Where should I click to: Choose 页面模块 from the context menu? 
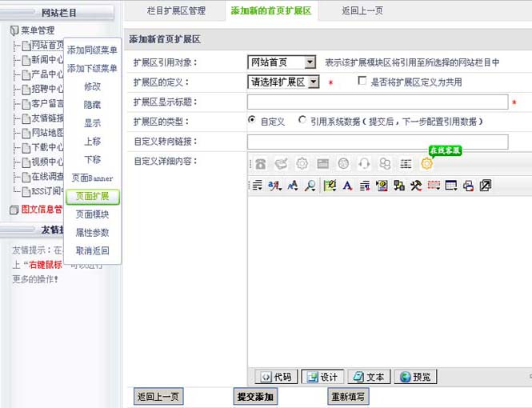(93, 214)
